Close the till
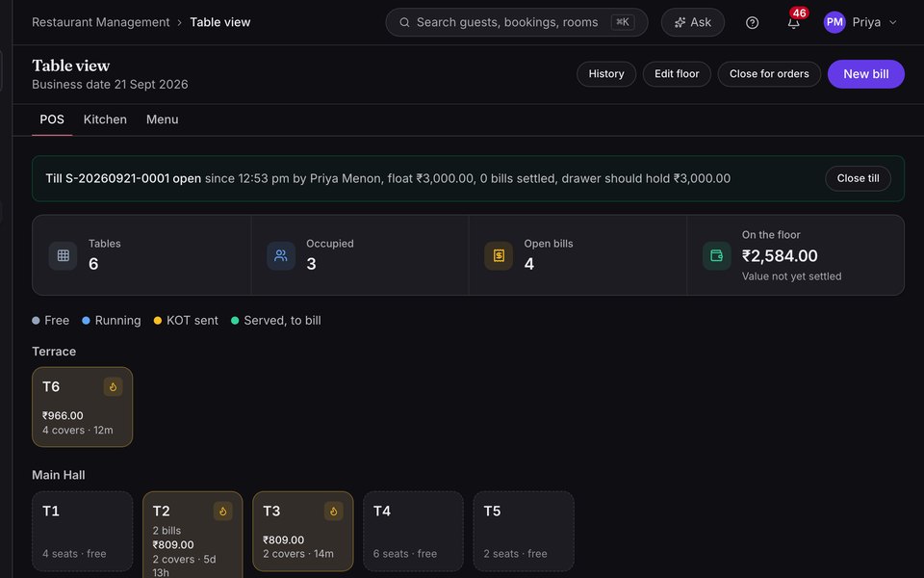Screen dimensions: 924x578 pos(858,179)
